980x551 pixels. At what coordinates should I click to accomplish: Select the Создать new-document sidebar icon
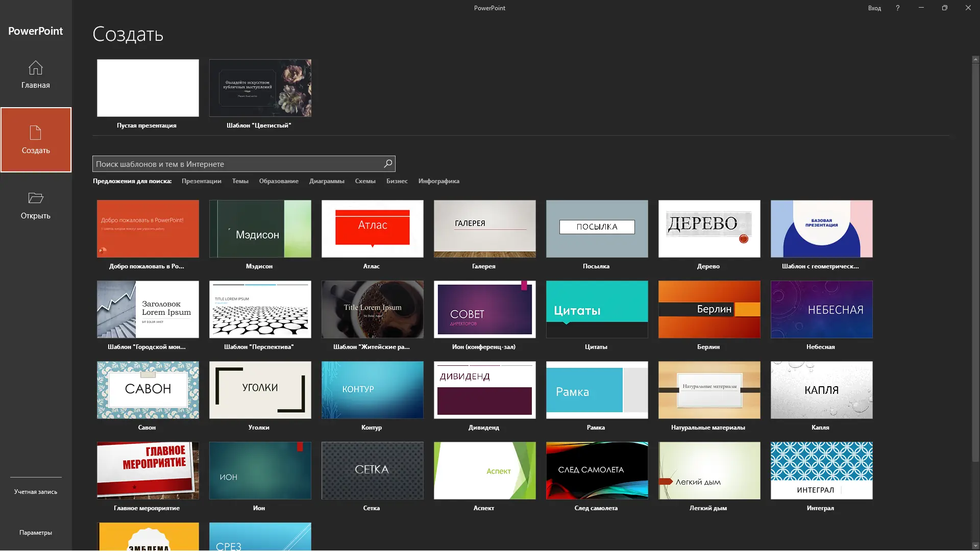click(35, 133)
